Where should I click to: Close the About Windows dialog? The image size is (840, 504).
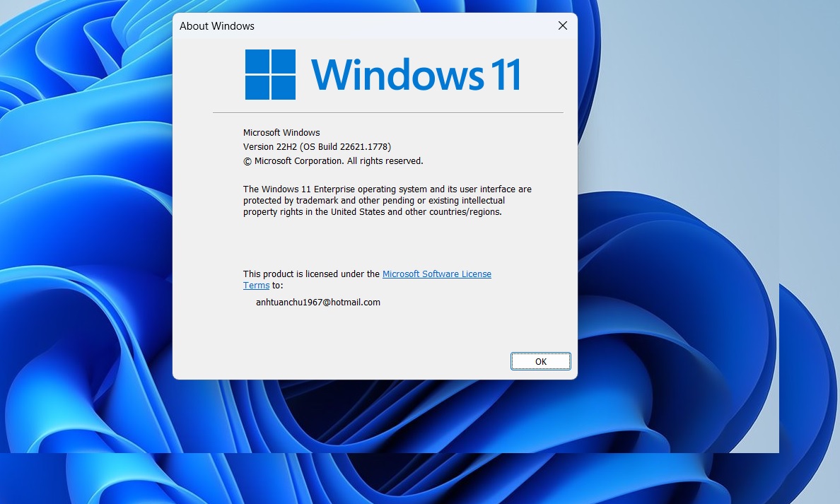click(563, 25)
